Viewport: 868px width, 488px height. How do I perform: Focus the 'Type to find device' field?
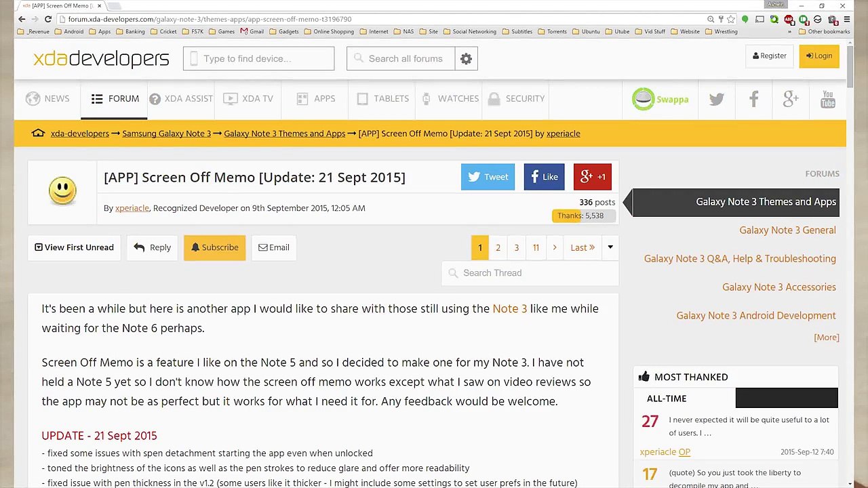click(x=258, y=59)
